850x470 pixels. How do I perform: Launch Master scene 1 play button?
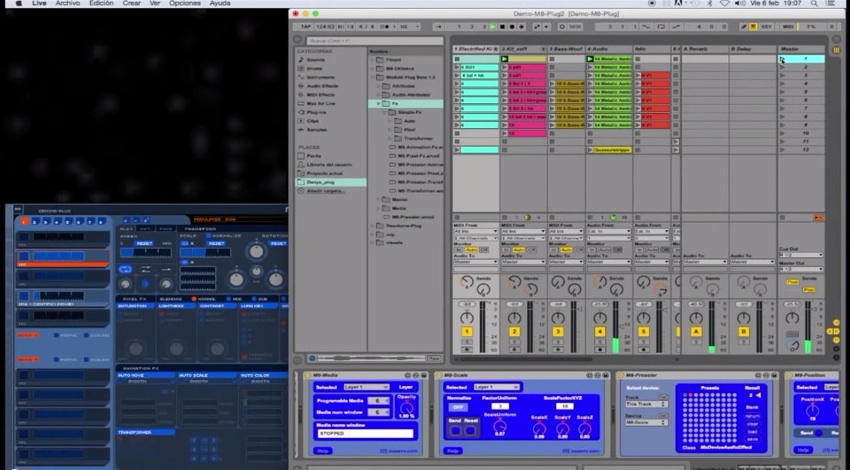point(783,59)
